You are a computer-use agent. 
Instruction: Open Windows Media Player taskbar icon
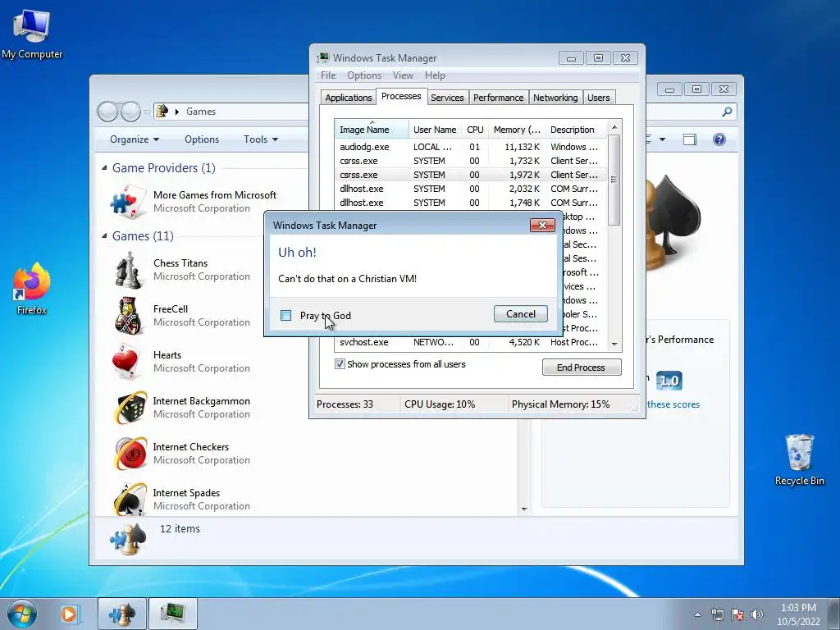(x=70, y=614)
